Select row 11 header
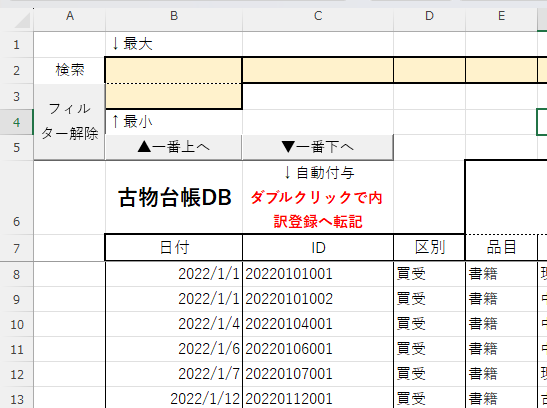 coord(16,349)
